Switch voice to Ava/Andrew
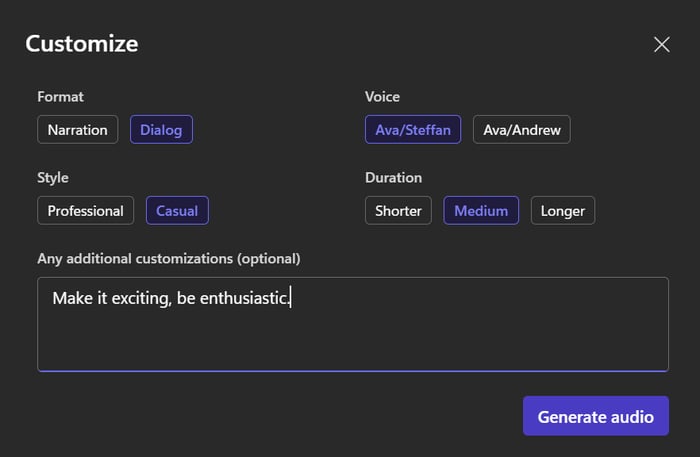 click(x=521, y=130)
